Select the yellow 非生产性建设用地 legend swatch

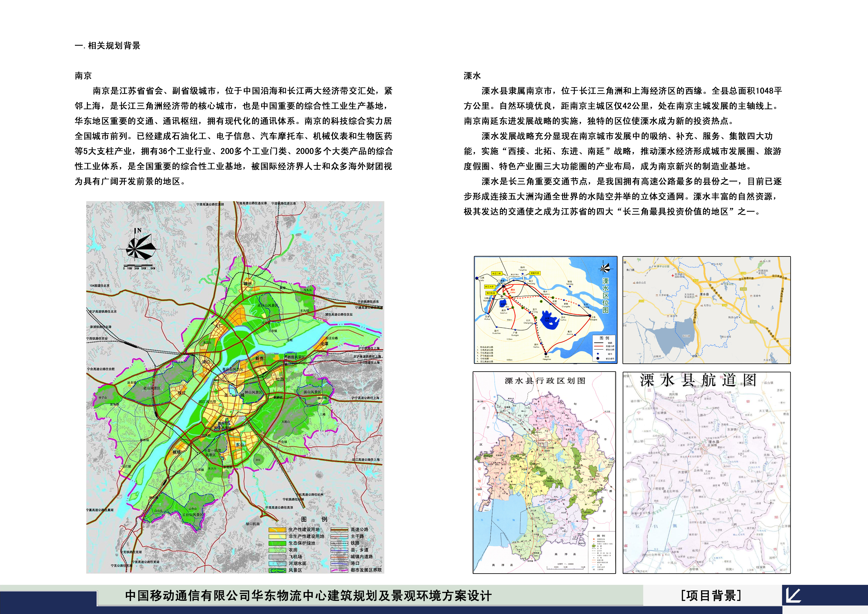[x=278, y=536]
